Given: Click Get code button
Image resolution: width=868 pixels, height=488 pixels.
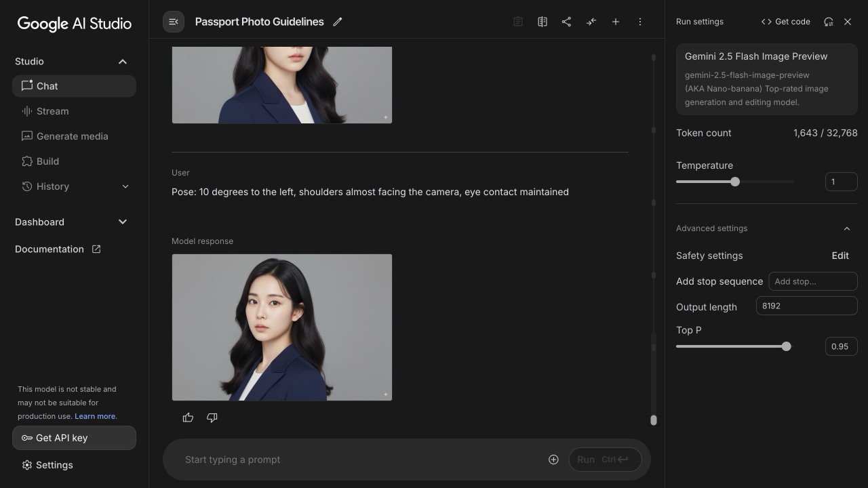Looking at the screenshot, I should coord(786,22).
